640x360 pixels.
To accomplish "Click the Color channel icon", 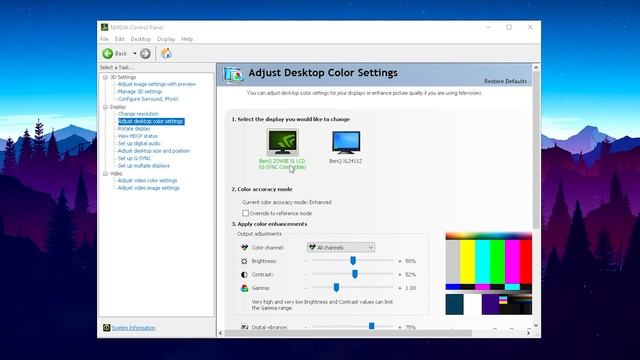I will pyautogui.click(x=244, y=247).
